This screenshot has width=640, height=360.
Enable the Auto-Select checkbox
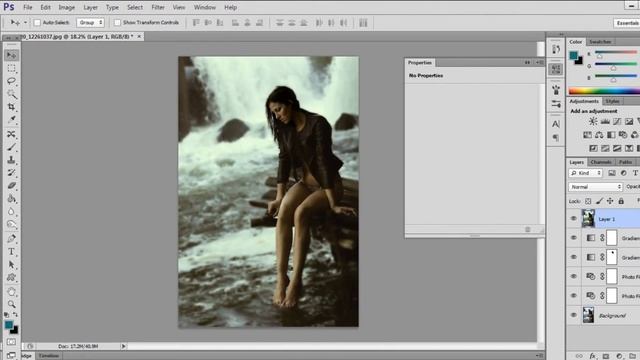tap(38, 23)
